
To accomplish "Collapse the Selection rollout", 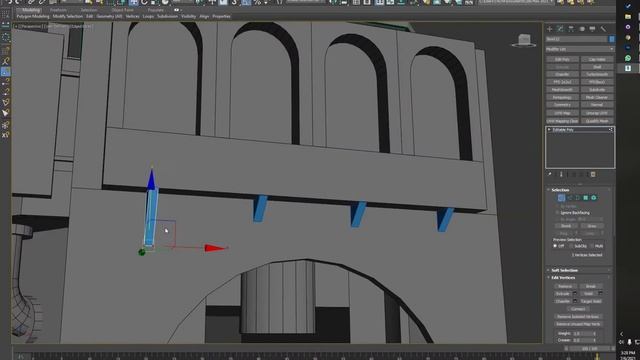I will click(x=560, y=190).
